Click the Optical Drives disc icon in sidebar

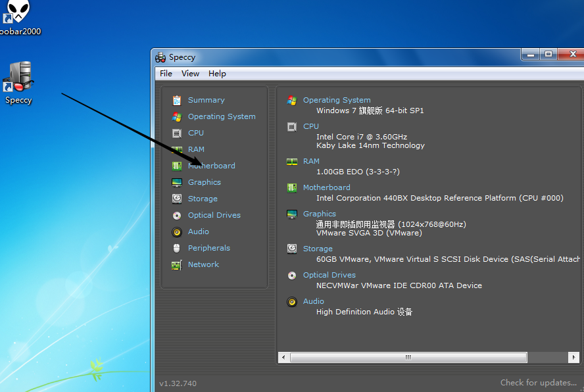[x=177, y=215]
